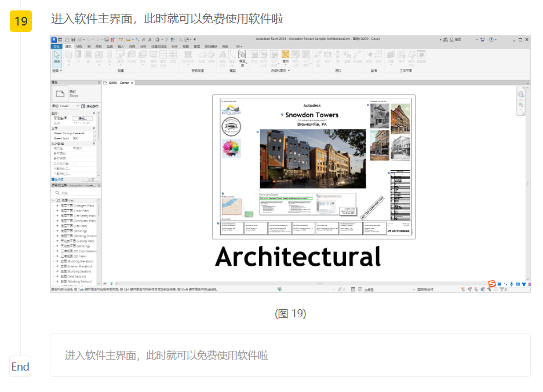543x392 pixels.
Task: Click the step 19 yellow number badge
Action: click(21, 21)
